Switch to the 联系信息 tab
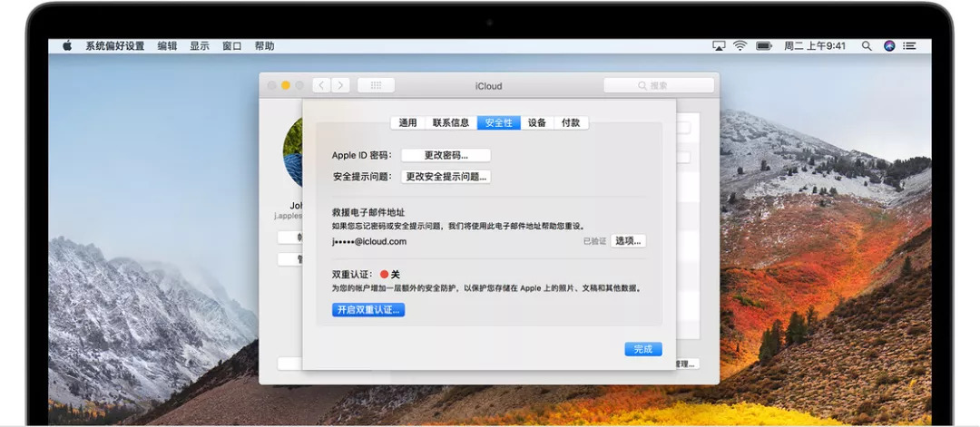The height and width of the screenshot is (427, 980). pos(451,123)
